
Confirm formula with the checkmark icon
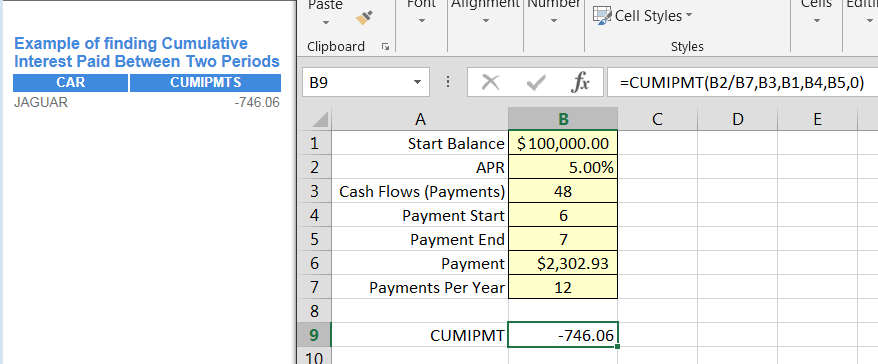pyautogui.click(x=536, y=83)
